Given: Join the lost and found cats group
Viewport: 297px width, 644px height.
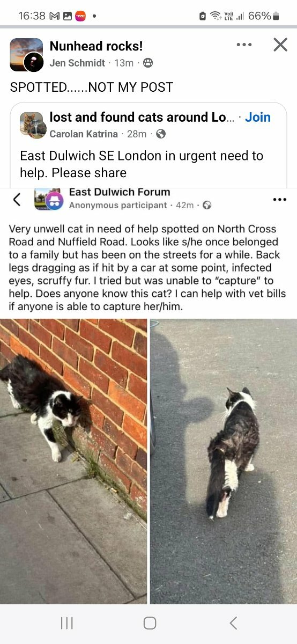Looking at the screenshot, I should tap(258, 118).
